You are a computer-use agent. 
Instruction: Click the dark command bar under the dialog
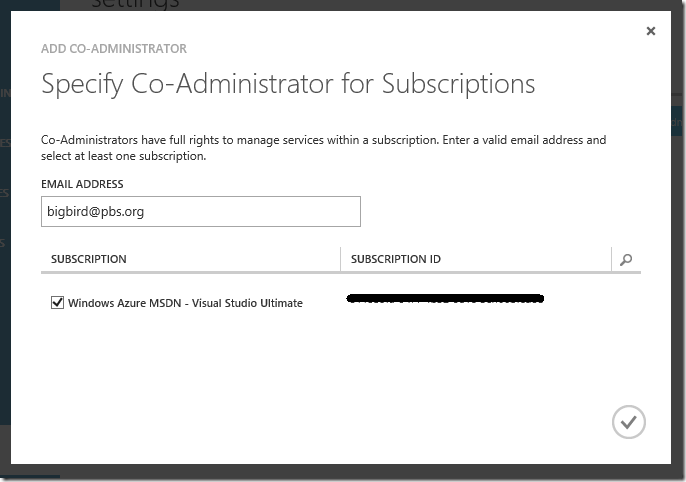[343, 472]
